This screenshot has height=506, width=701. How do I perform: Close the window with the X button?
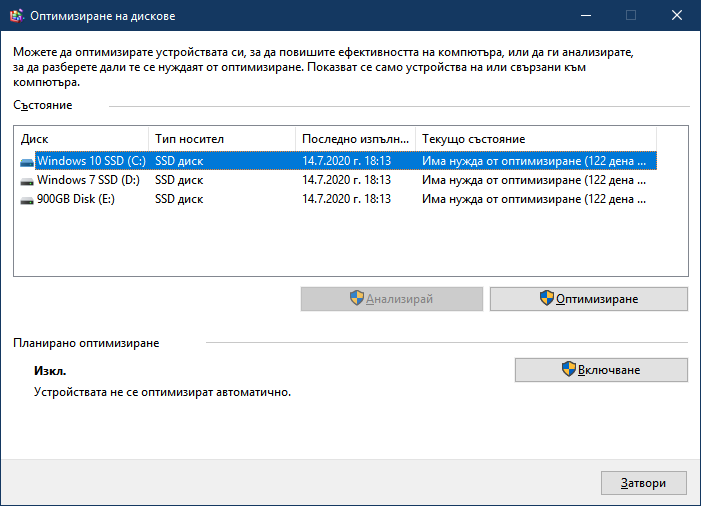[677, 16]
